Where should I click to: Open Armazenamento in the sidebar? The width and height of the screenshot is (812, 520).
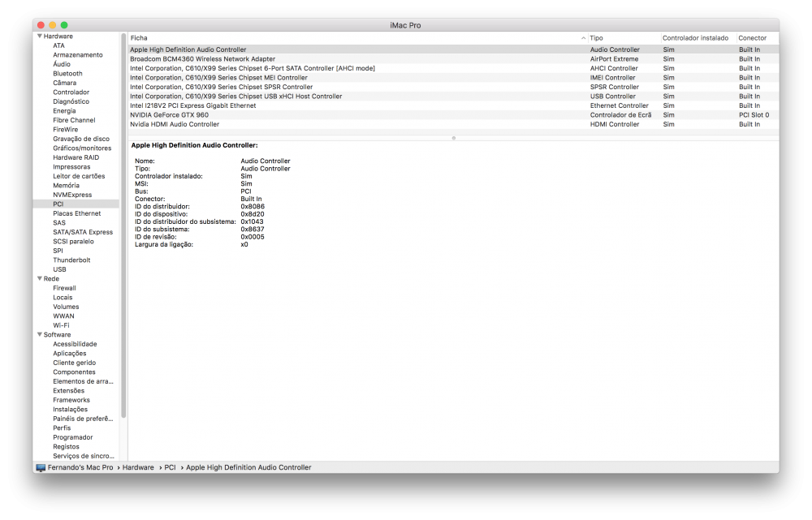pyautogui.click(x=78, y=55)
